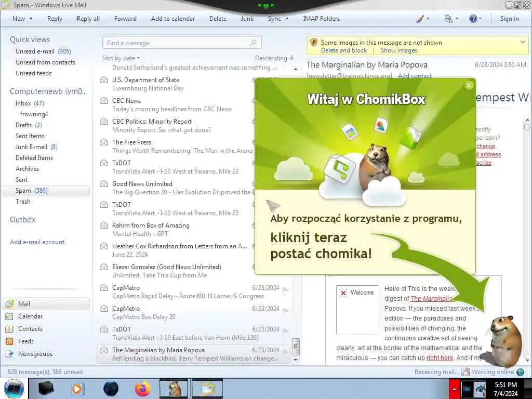The width and height of the screenshot is (532, 399).
Task: Click Reply all in the toolbar
Action: [88, 19]
